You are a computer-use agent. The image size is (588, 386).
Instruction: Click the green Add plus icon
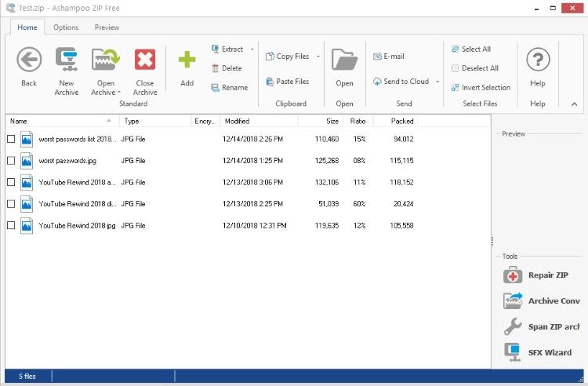187,60
